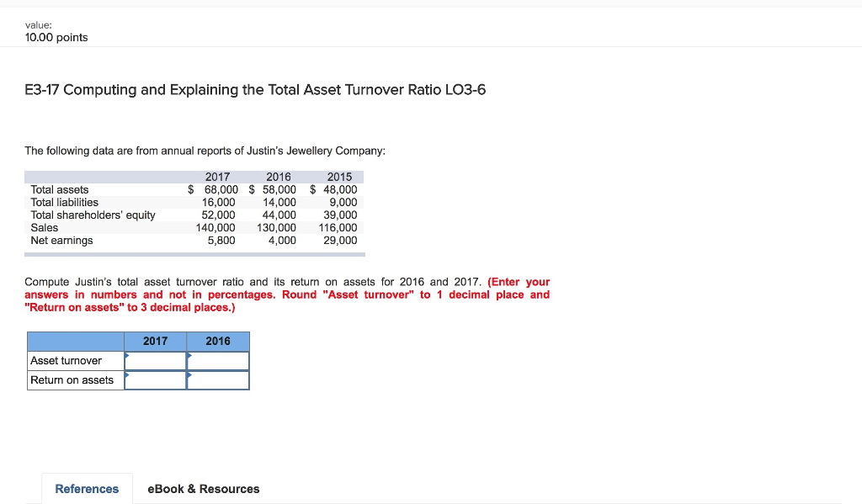Click the Return on assets row label

point(72,379)
